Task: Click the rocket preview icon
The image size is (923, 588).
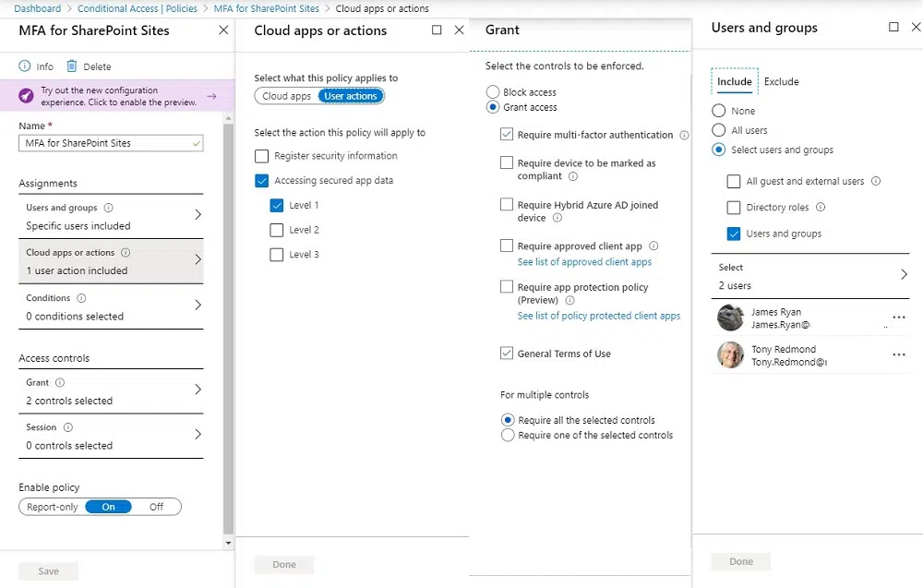Action: [x=26, y=95]
